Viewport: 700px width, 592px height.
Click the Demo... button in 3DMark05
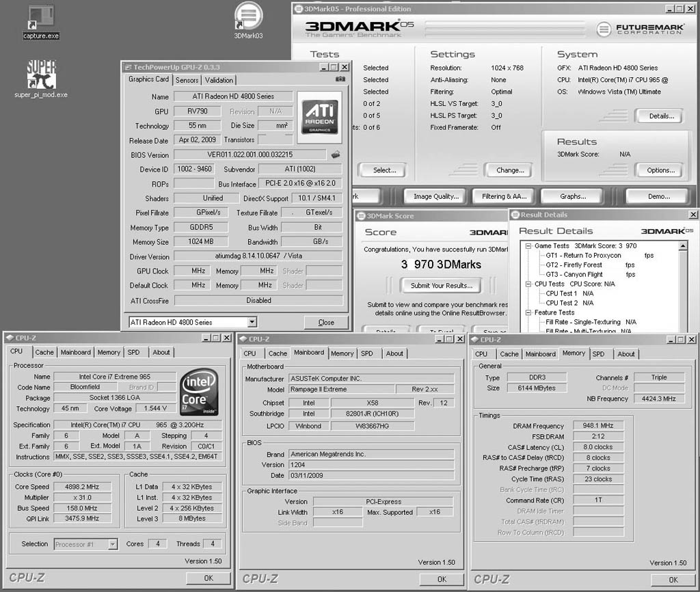coord(658,196)
